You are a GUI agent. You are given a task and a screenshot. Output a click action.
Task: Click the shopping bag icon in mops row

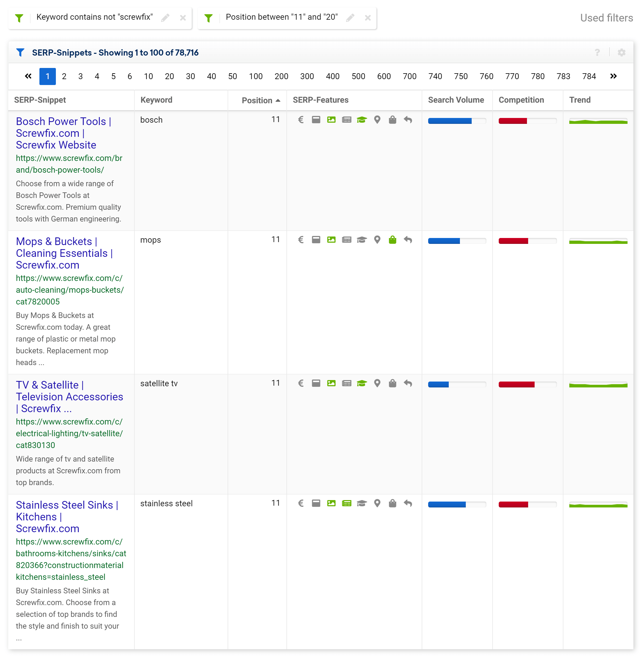[x=392, y=240]
